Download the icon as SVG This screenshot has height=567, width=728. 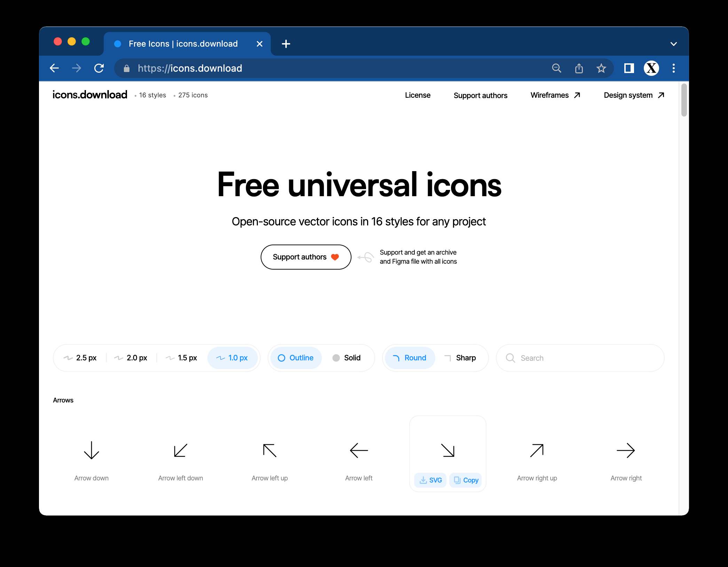click(x=430, y=480)
